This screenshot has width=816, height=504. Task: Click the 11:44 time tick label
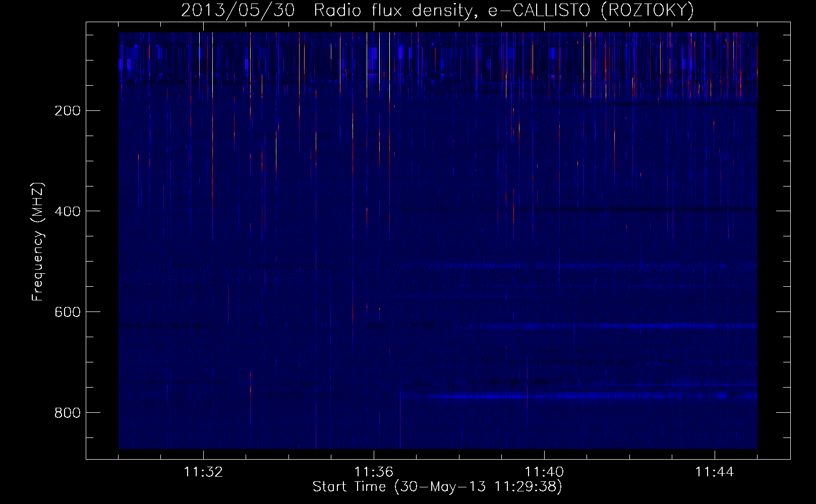pos(715,472)
